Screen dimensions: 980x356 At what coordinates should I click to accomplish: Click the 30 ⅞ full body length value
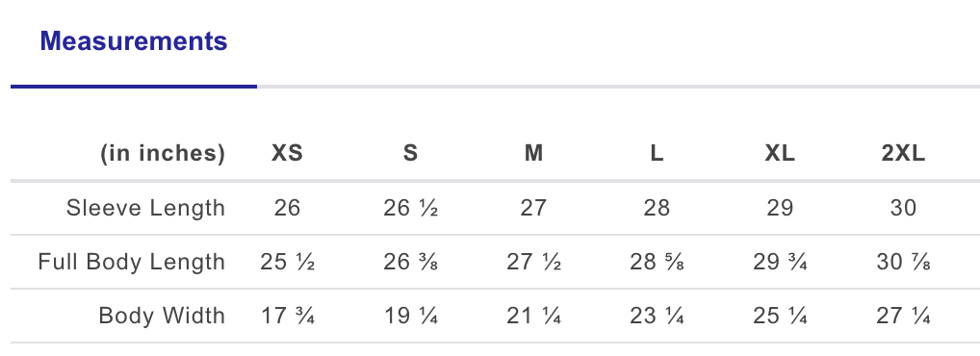pos(904,262)
